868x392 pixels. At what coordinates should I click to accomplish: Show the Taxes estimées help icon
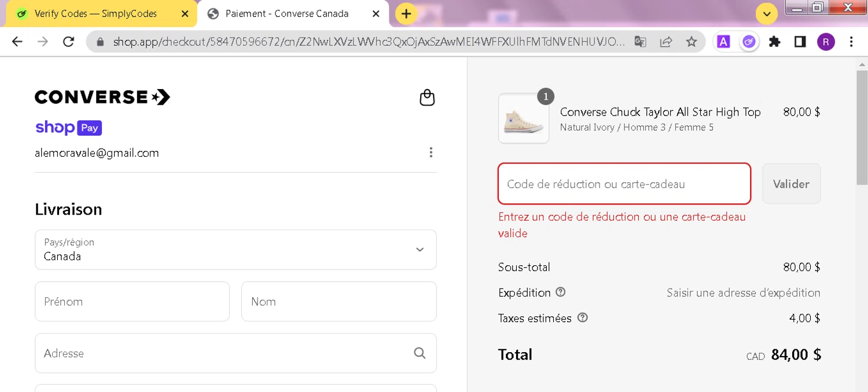coord(583,317)
